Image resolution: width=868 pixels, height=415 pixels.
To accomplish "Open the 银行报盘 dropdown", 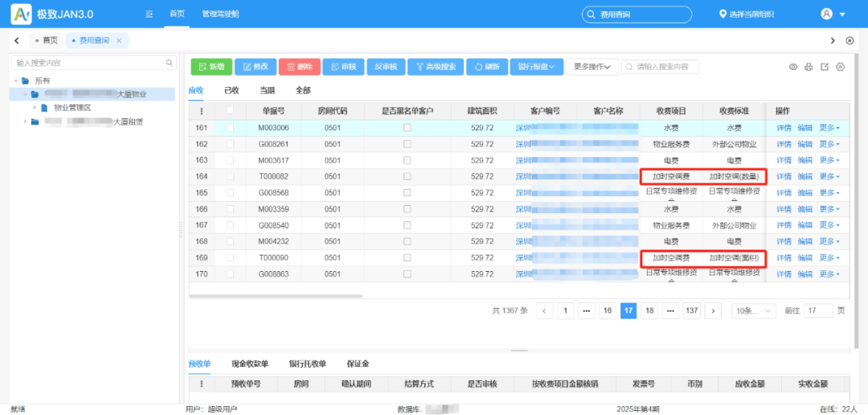I will [536, 67].
